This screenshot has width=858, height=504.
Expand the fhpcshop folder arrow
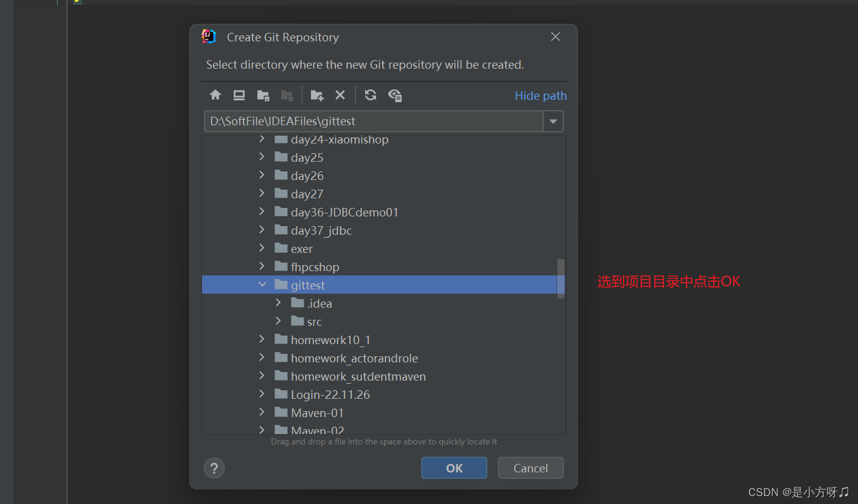pyautogui.click(x=262, y=266)
